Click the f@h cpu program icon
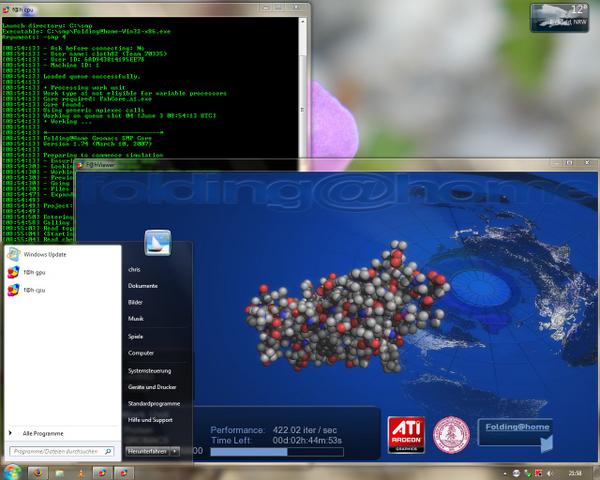Viewport: 600px width, 480px height. [13, 290]
